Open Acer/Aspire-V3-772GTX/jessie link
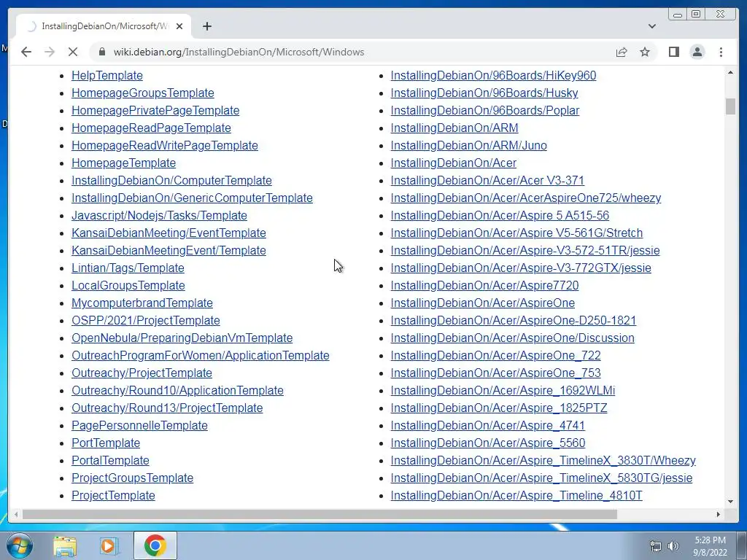 coord(521,268)
